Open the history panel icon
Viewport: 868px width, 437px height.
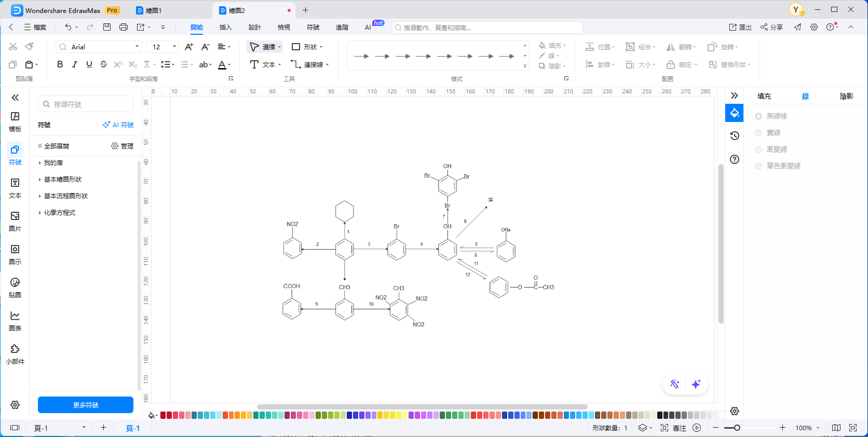(x=735, y=136)
